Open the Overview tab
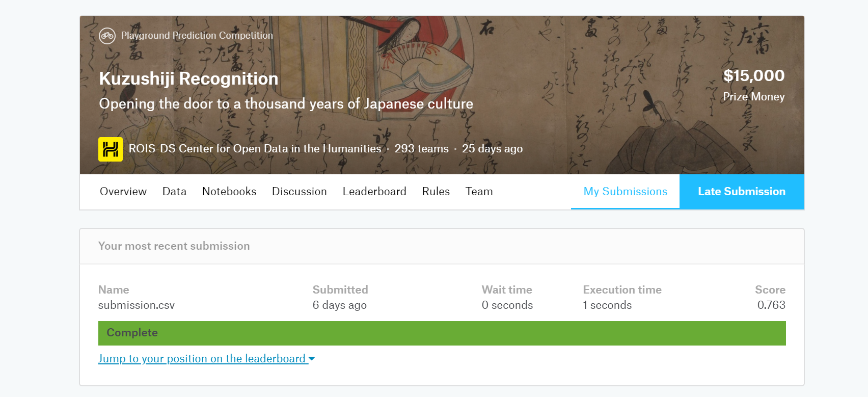This screenshot has width=868, height=397. coord(123,192)
